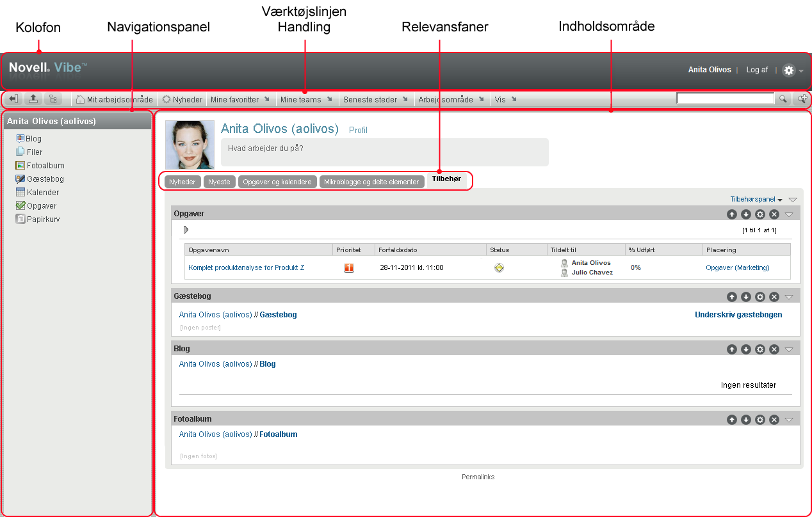812x517 pixels.
Task: Click the workspace tree icon in toolbar
Action: click(x=53, y=99)
